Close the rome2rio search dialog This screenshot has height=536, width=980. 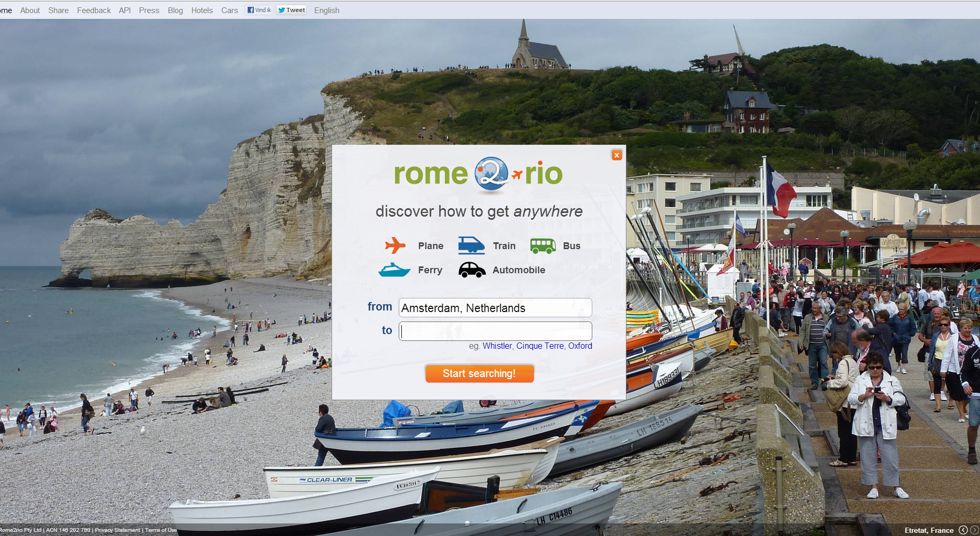click(617, 155)
